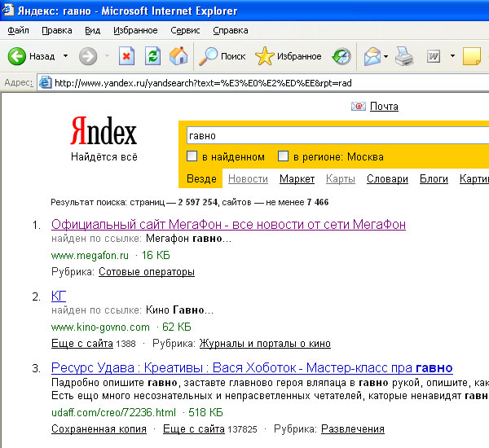
Task: Expand the Mail icon dropdown arrow
Action: [x=386, y=56]
